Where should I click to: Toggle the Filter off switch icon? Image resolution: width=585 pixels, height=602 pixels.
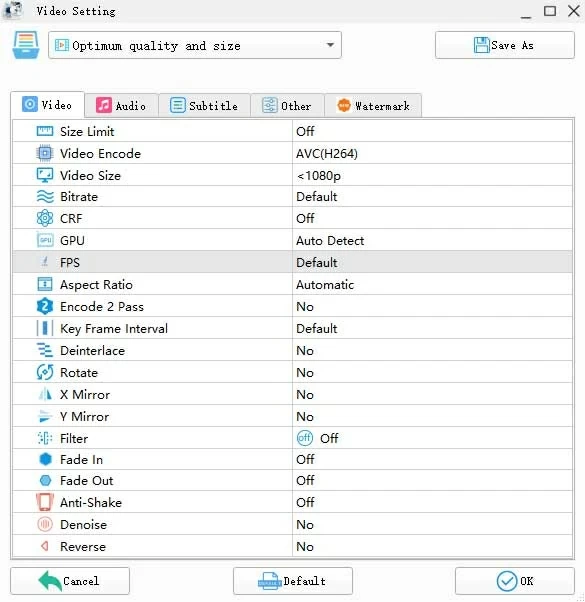pyautogui.click(x=305, y=438)
